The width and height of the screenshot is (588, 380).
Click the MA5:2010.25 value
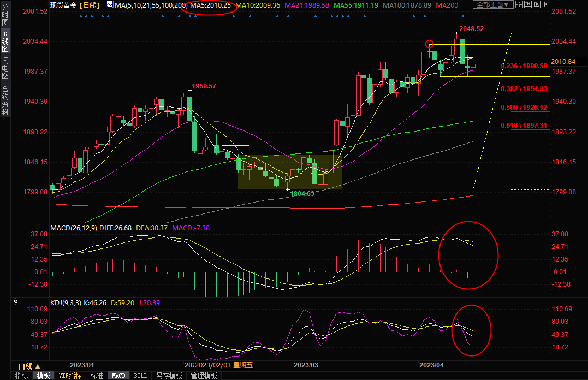point(210,5)
